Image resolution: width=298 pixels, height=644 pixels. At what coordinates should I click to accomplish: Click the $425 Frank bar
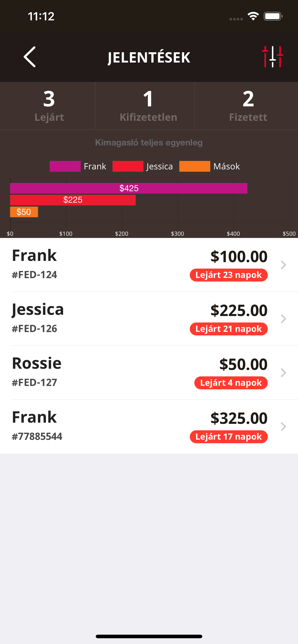pyautogui.click(x=129, y=188)
